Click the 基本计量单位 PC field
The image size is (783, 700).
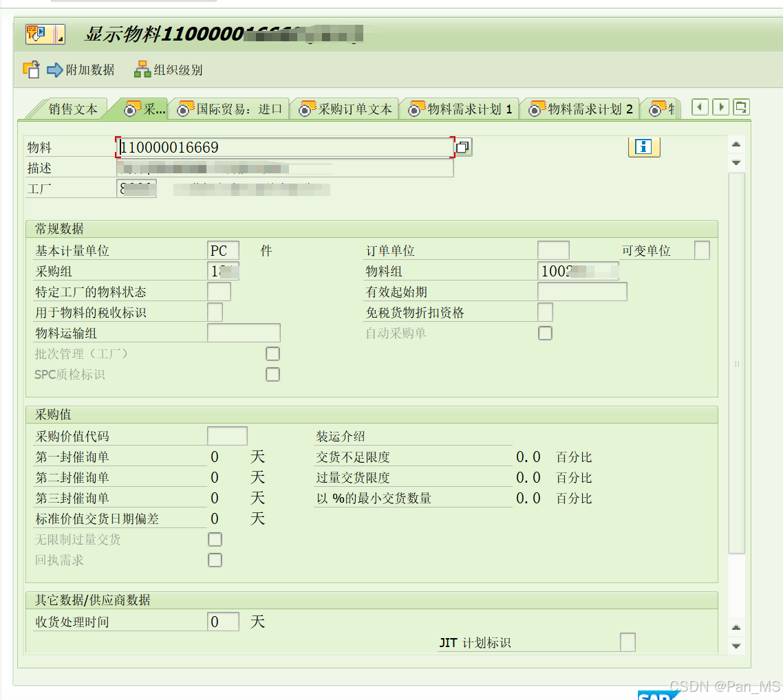click(223, 250)
